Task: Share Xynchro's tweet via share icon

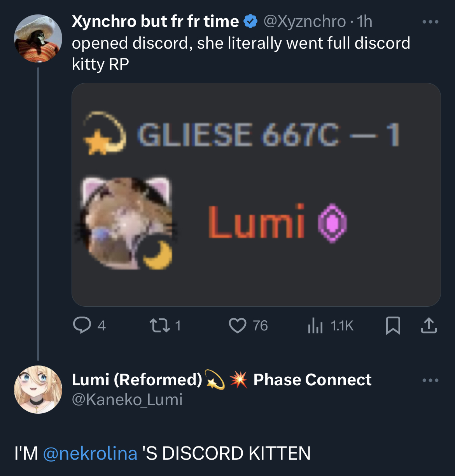Action: [x=429, y=325]
